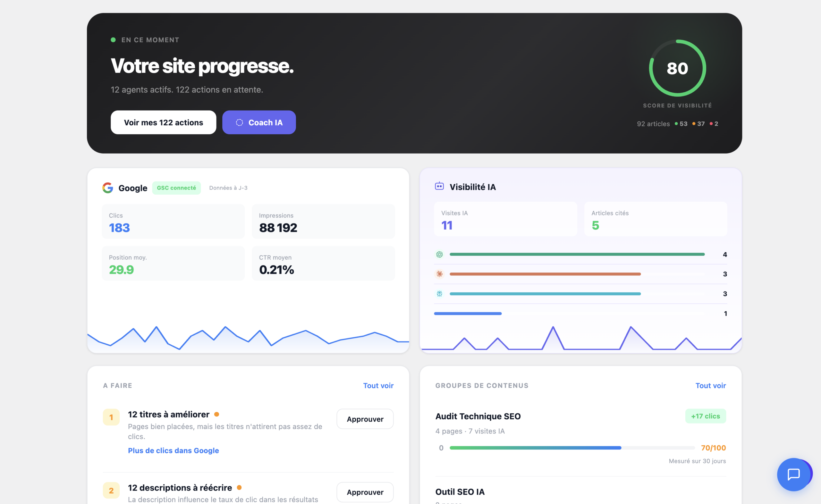Approve the 12 descriptions à réécrire task
821x504 pixels.
tap(365, 492)
